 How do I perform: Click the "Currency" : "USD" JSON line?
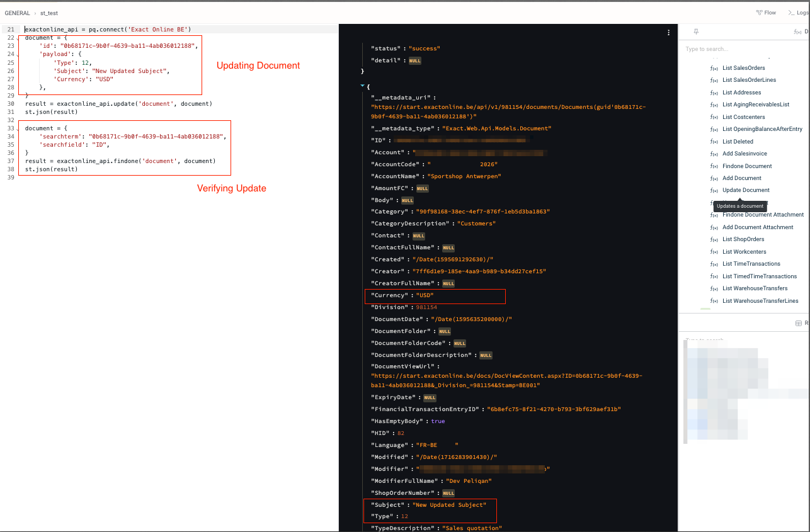[x=402, y=295]
